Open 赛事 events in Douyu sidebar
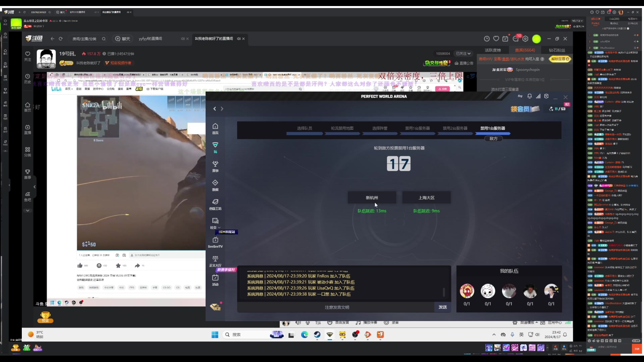This screenshot has height=362, width=644. 28,174
